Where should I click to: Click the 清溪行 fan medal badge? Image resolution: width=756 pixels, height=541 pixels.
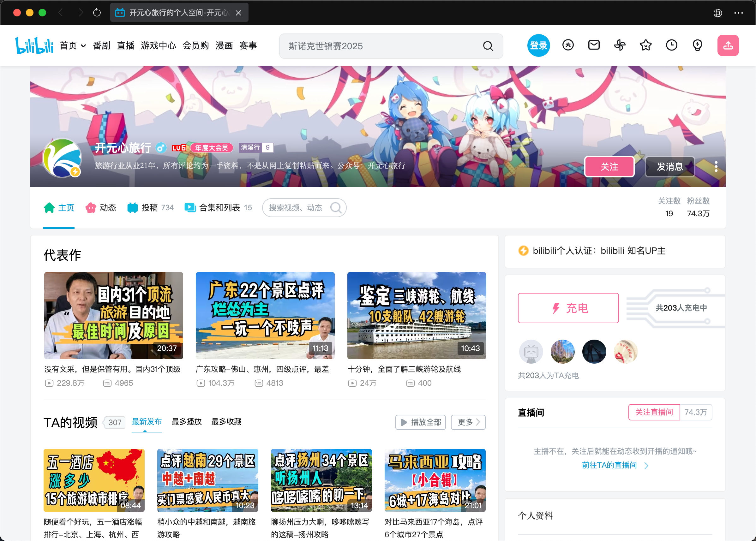[x=256, y=148]
